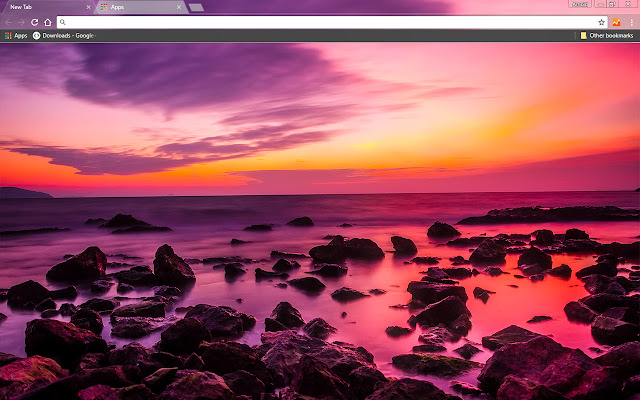Close the New Tab tab
The width and height of the screenshot is (640, 400).
(88, 7)
